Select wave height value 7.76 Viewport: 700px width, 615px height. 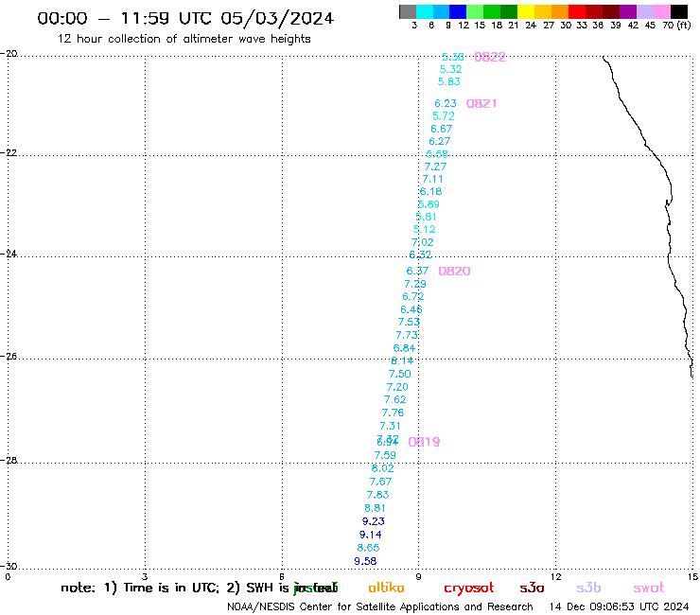pos(393,413)
